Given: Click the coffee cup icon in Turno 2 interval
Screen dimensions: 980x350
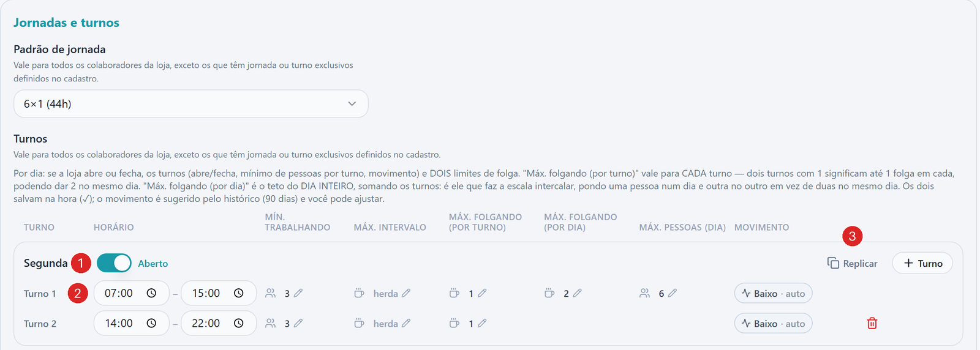Looking at the screenshot, I should 360,323.
